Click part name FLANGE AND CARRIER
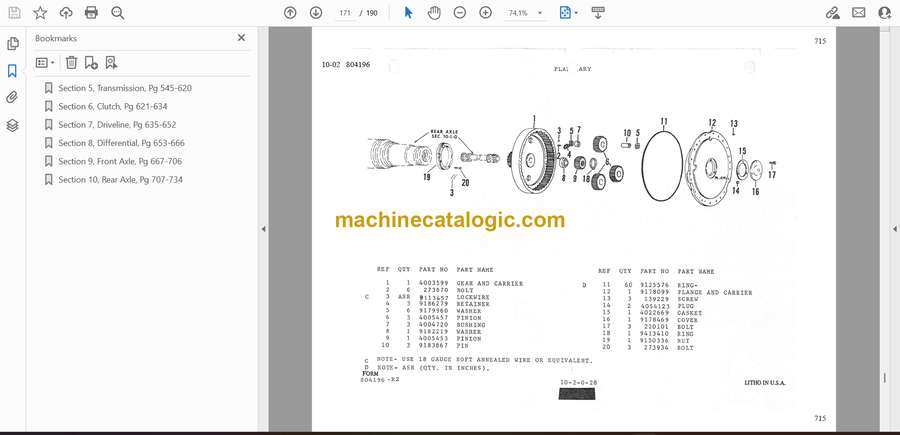Viewport: 900px width, 435px height. [715, 293]
